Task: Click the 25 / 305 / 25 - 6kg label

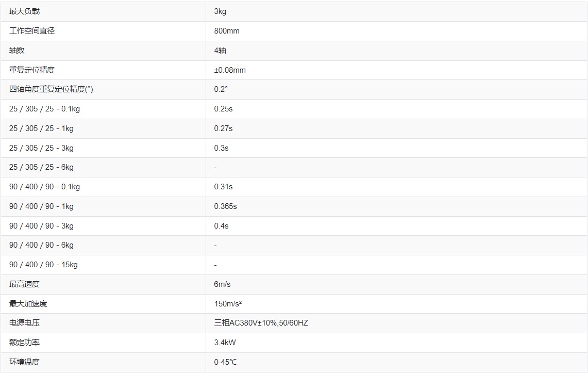Action: coord(41,167)
